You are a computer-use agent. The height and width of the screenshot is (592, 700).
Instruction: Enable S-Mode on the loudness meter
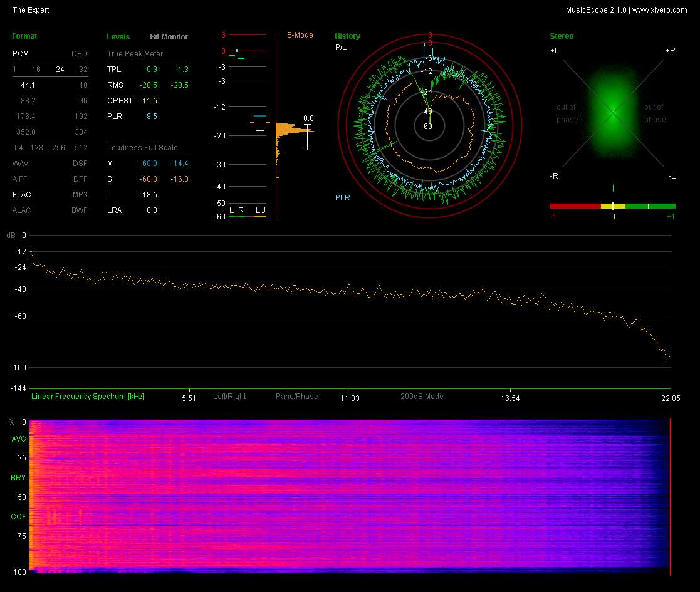pyautogui.click(x=300, y=35)
